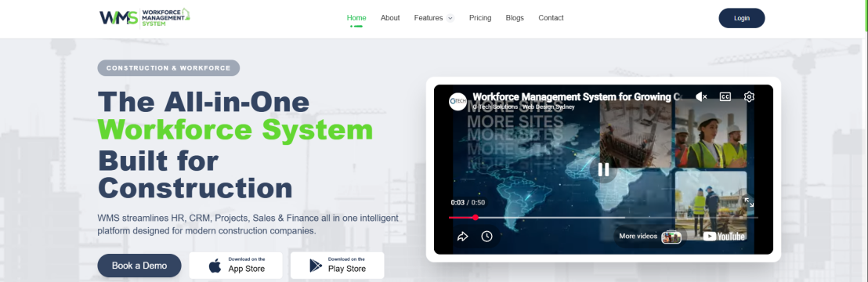Open video settings gear icon
The image size is (868, 282).
coord(749,96)
